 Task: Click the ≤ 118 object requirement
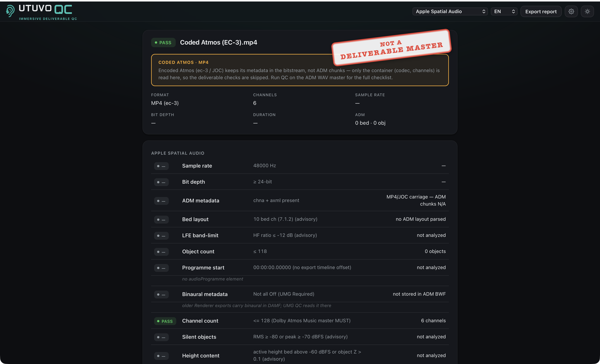point(260,251)
